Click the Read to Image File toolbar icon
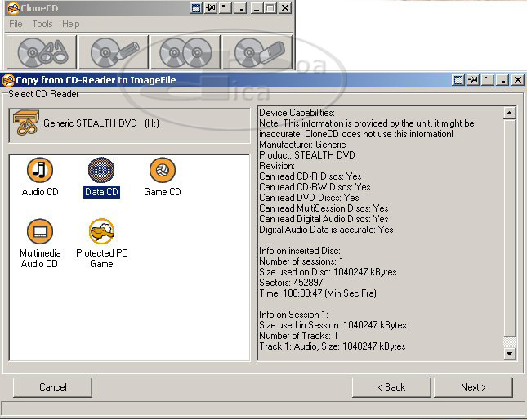The width and height of the screenshot is (527, 420). coord(42,51)
